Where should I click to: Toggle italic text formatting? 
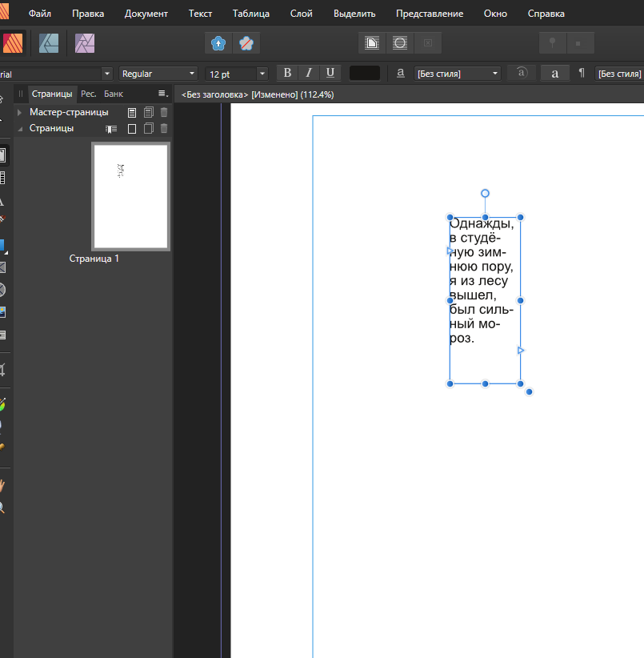[x=309, y=73]
